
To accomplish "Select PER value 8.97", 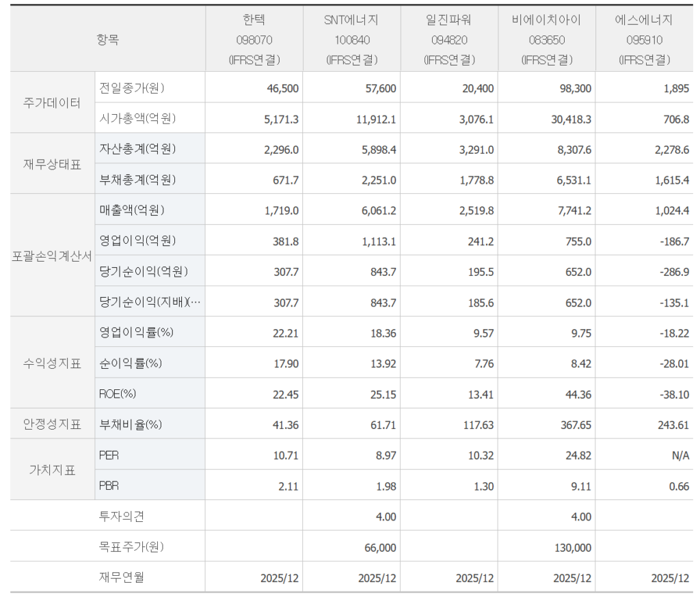I will (x=386, y=456).
